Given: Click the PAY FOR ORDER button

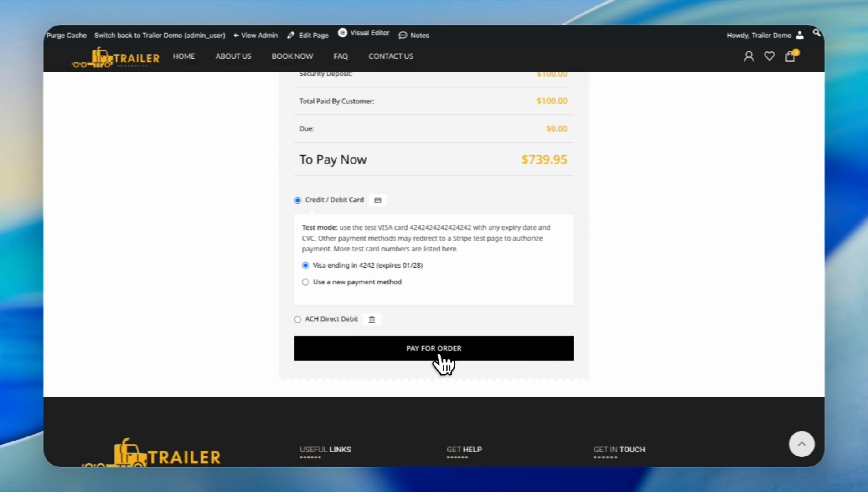Looking at the screenshot, I should point(434,348).
